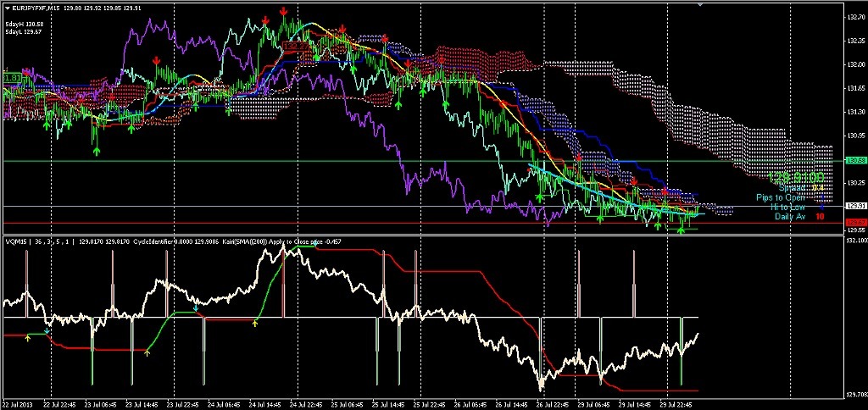Click the 24 Jul 14:45 time label

pos(264,404)
